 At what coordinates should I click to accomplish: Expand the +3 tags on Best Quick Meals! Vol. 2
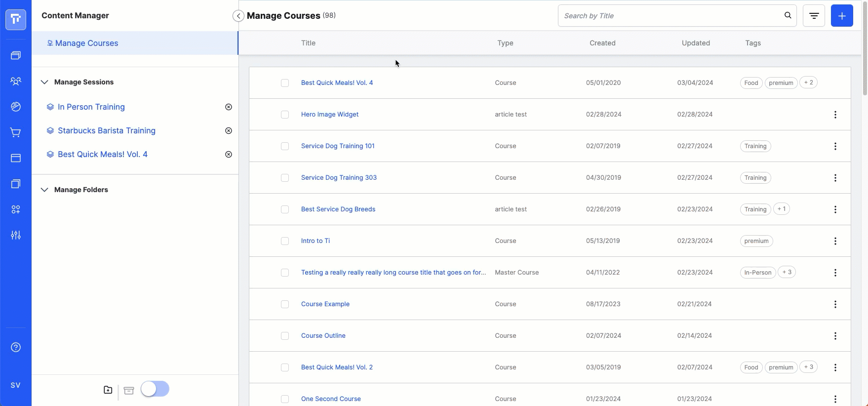tap(808, 367)
